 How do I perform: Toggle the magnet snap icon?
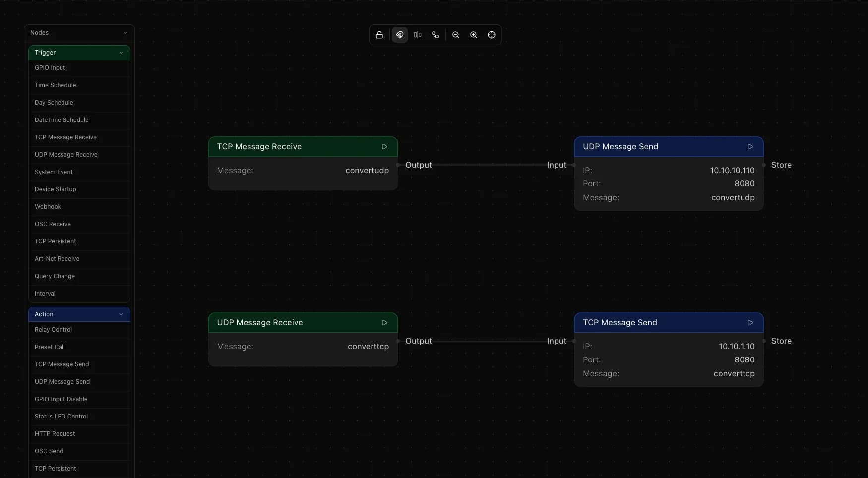pyautogui.click(x=400, y=35)
